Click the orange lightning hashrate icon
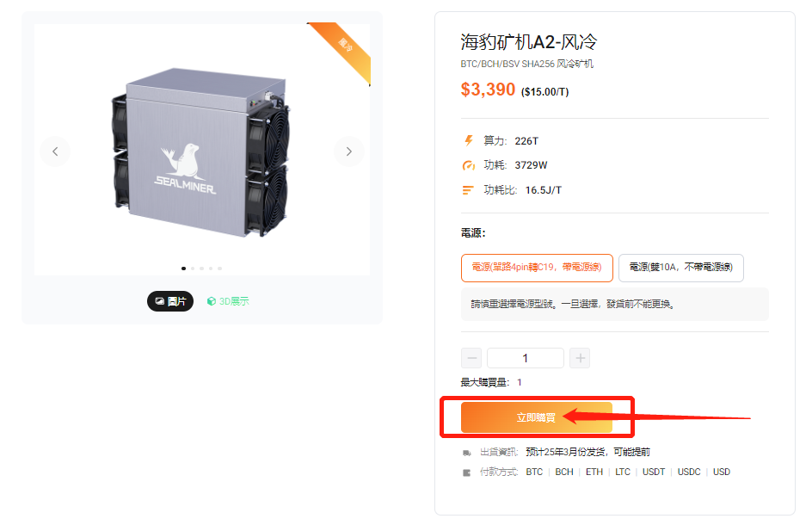812x531 pixels. point(469,140)
